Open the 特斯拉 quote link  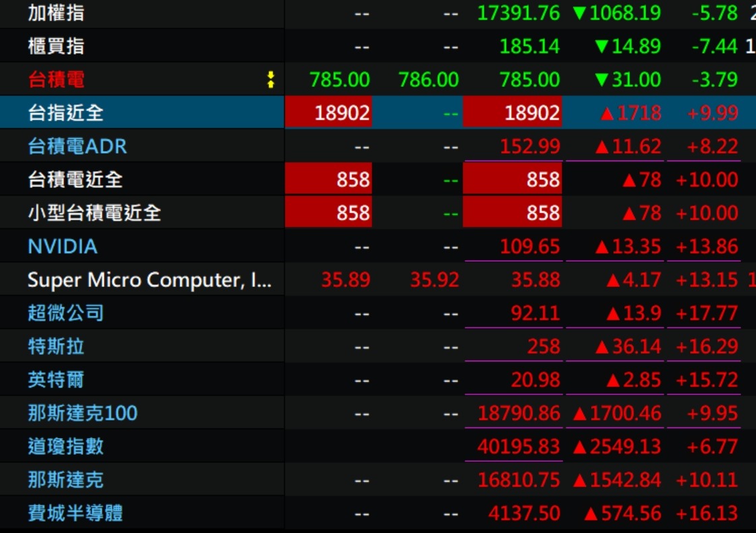coord(56,346)
